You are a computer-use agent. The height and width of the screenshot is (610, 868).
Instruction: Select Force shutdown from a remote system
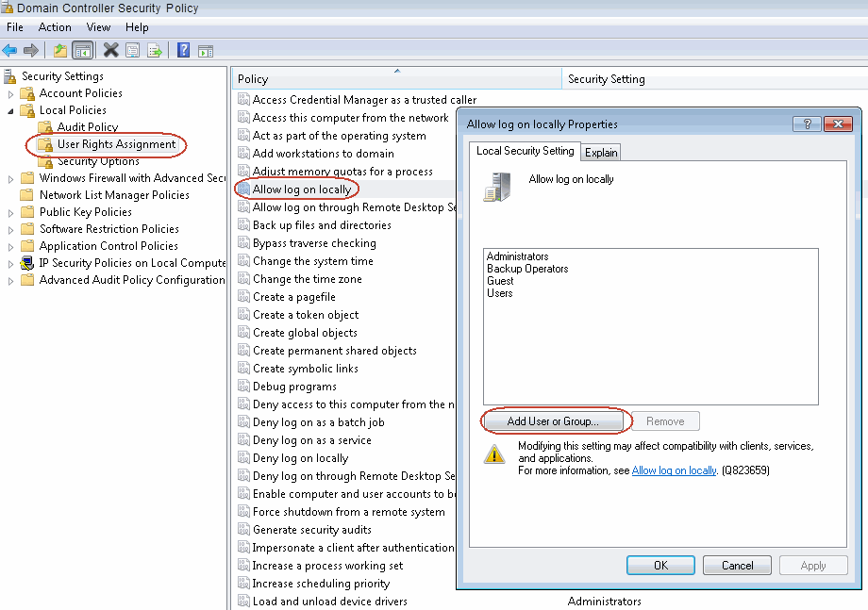(x=349, y=512)
